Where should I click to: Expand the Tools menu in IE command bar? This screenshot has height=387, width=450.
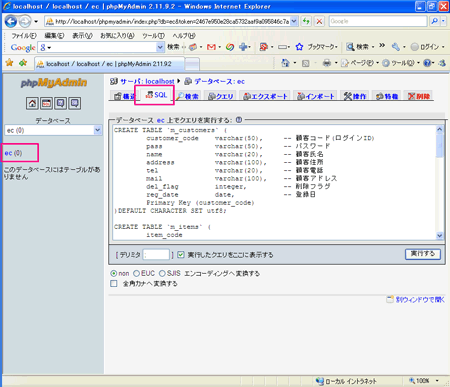(x=401, y=63)
